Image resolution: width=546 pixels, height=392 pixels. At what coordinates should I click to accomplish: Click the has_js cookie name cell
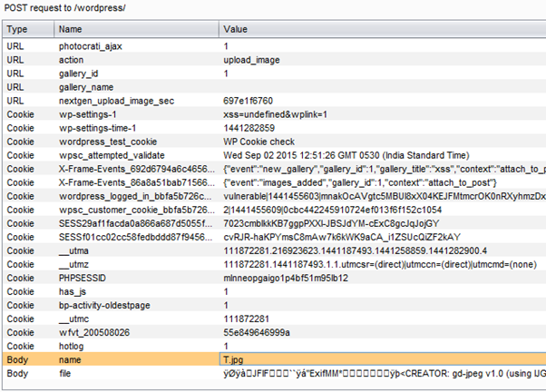pos(72,289)
